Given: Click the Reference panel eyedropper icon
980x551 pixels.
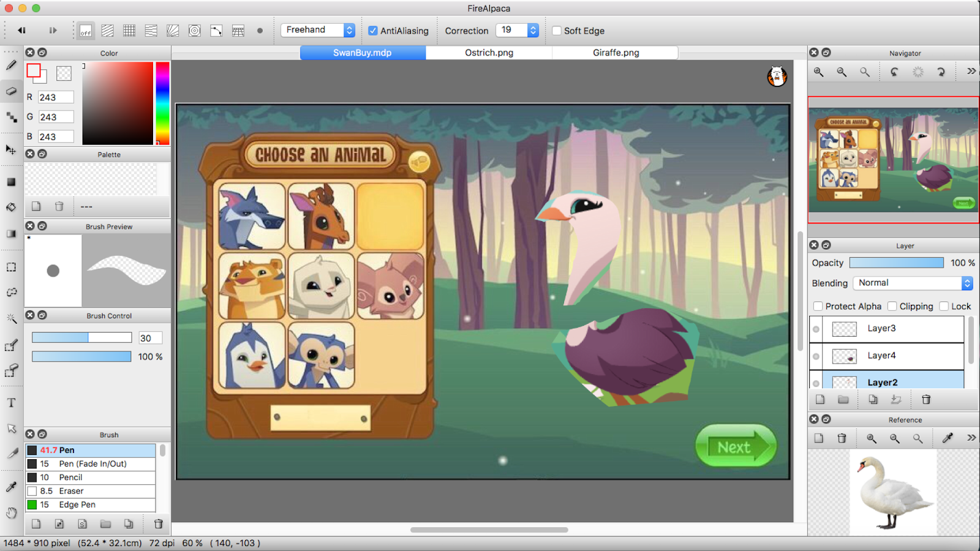Looking at the screenshot, I should click(x=948, y=438).
